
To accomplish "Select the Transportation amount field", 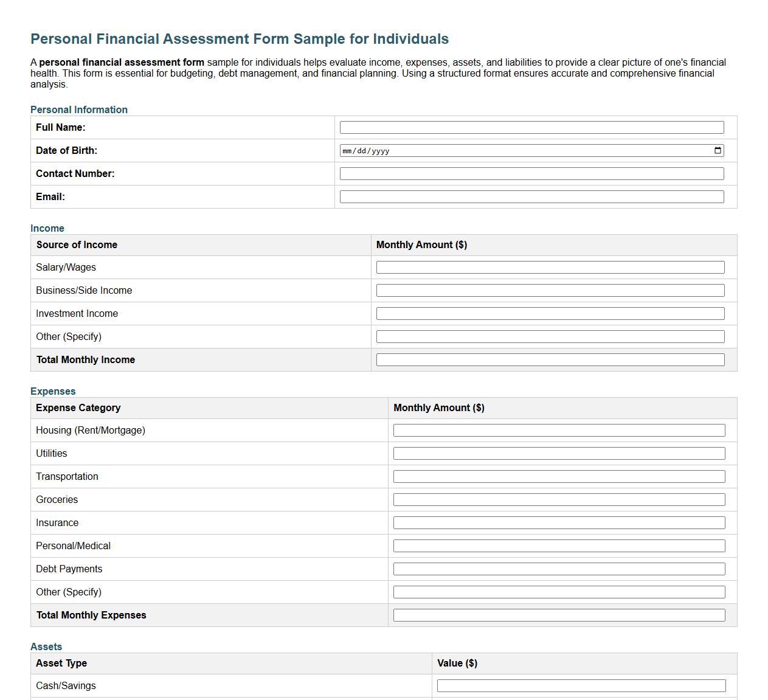I will [x=559, y=476].
